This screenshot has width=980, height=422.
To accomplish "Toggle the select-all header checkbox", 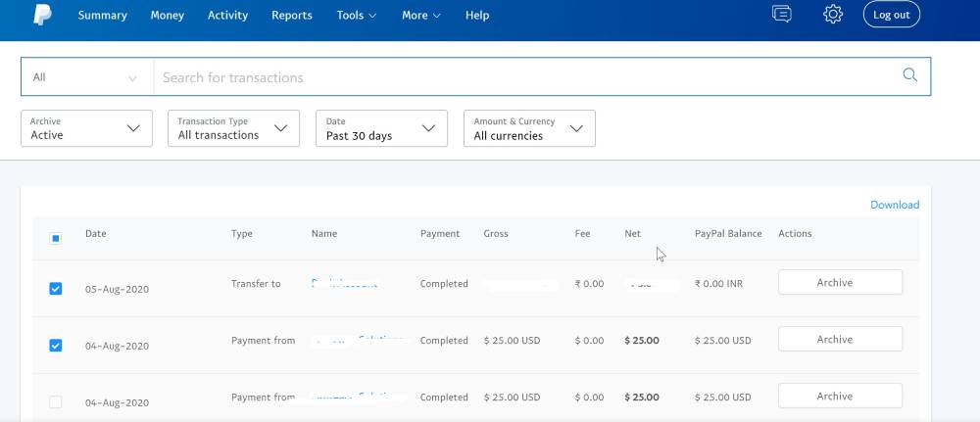I will (x=55, y=238).
